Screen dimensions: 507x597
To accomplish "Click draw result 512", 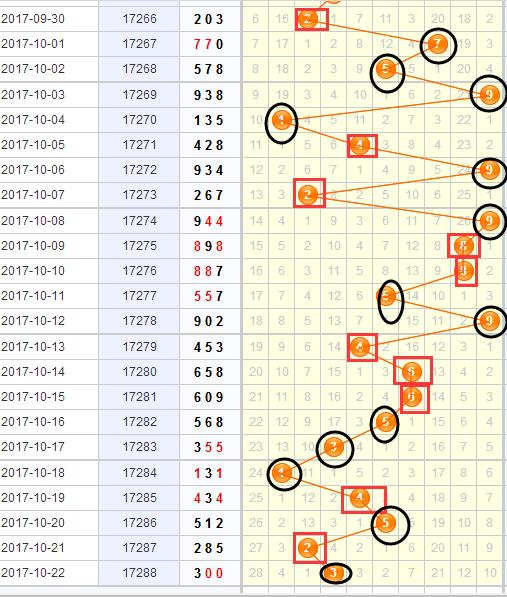I will coord(208,523).
